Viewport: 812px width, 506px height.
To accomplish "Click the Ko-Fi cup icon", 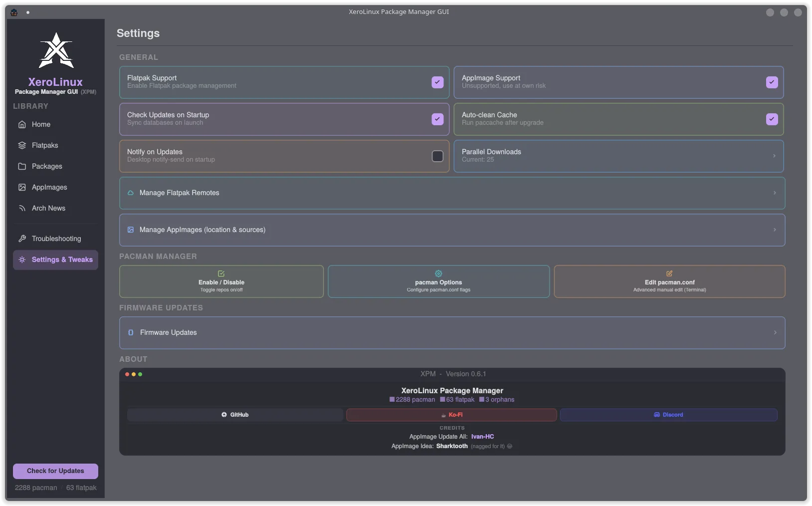I will pos(443,415).
